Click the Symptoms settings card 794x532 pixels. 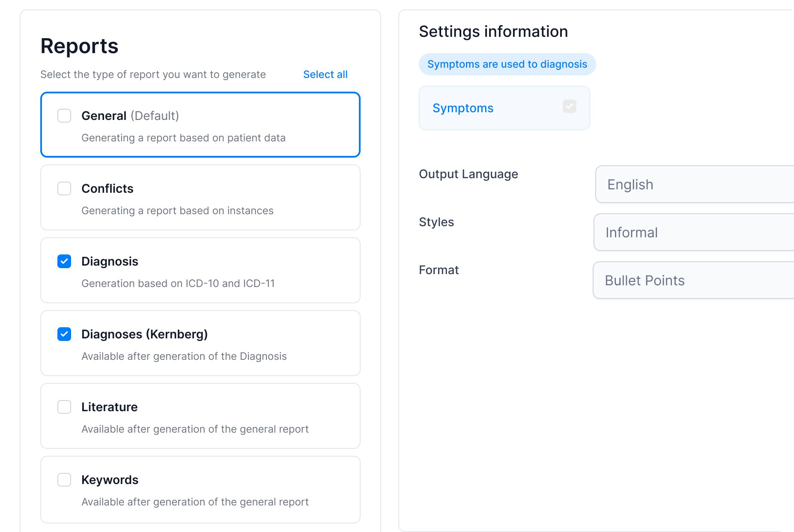(504, 108)
